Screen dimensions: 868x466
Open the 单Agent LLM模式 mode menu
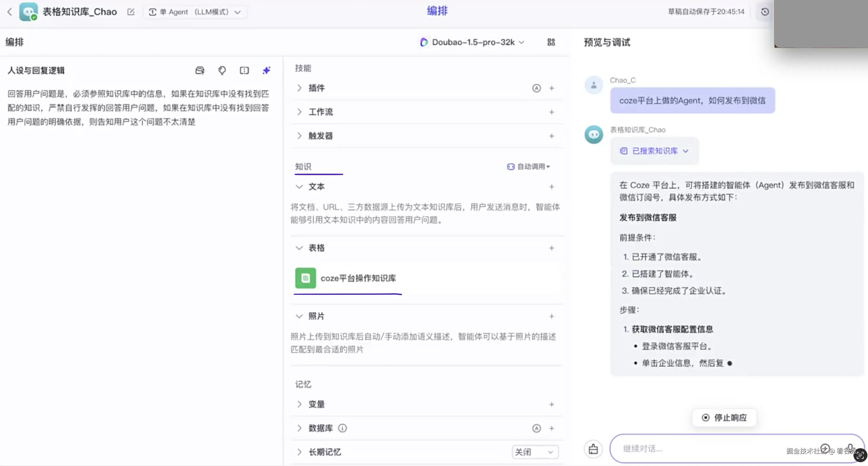195,12
